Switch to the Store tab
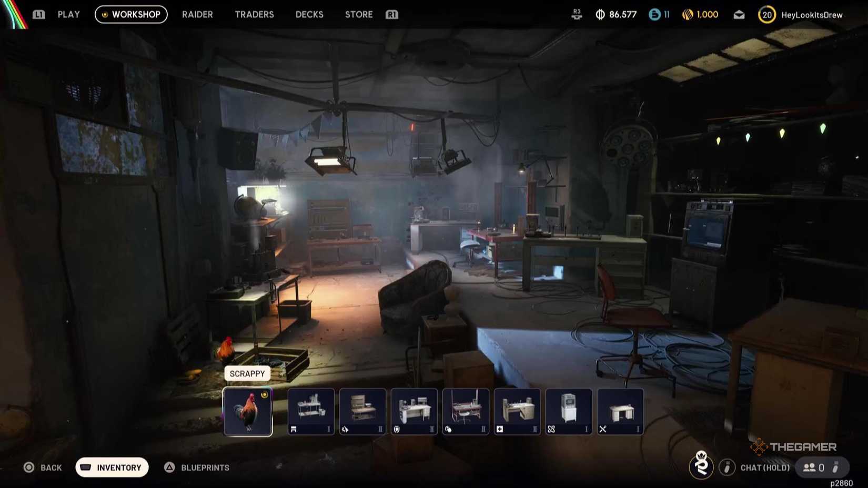 click(x=359, y=15)
